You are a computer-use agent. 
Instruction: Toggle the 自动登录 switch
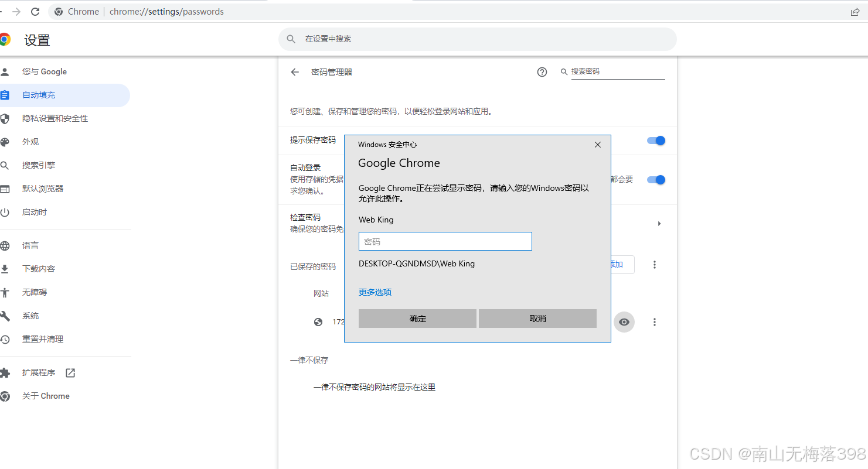pos(656,180)
